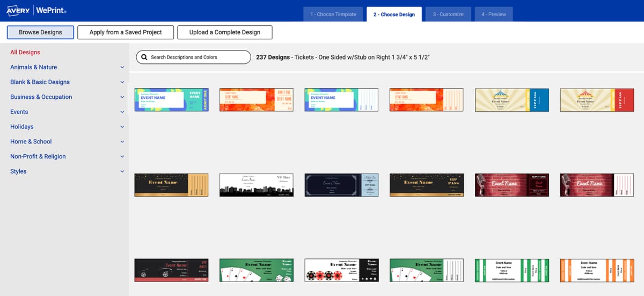Expand the Business & Occupation chevron
The height and width of the screenshot is (296, 644).
[122, 97]
